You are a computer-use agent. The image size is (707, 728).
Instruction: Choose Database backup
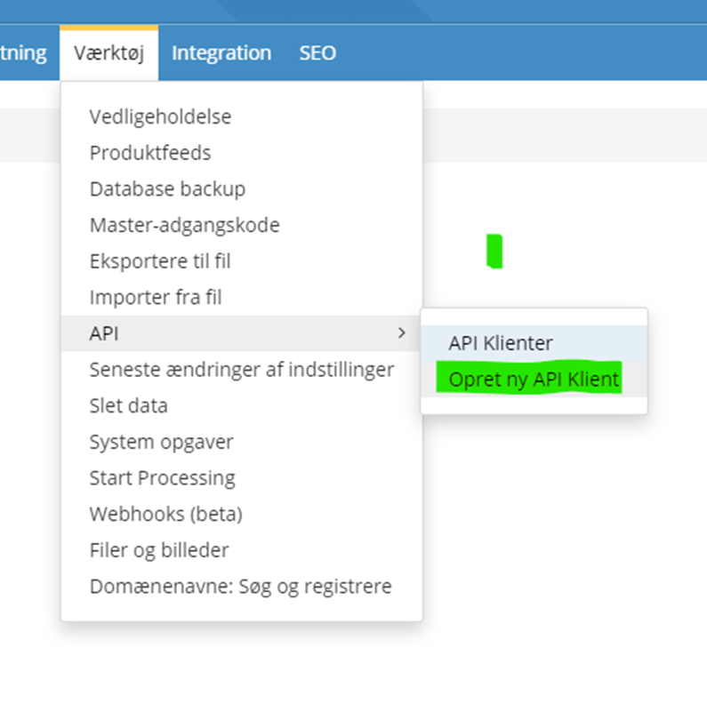click(167, 189)
